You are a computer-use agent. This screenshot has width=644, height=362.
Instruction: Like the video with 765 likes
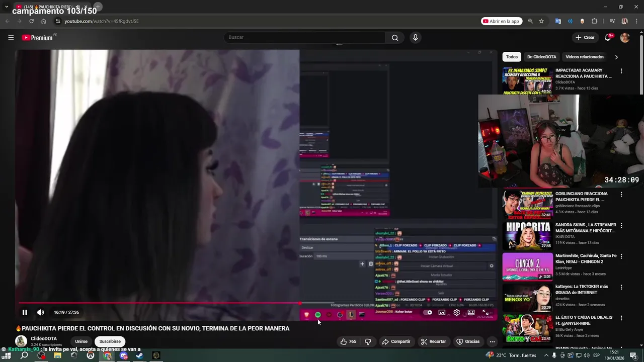click(348, 341)
